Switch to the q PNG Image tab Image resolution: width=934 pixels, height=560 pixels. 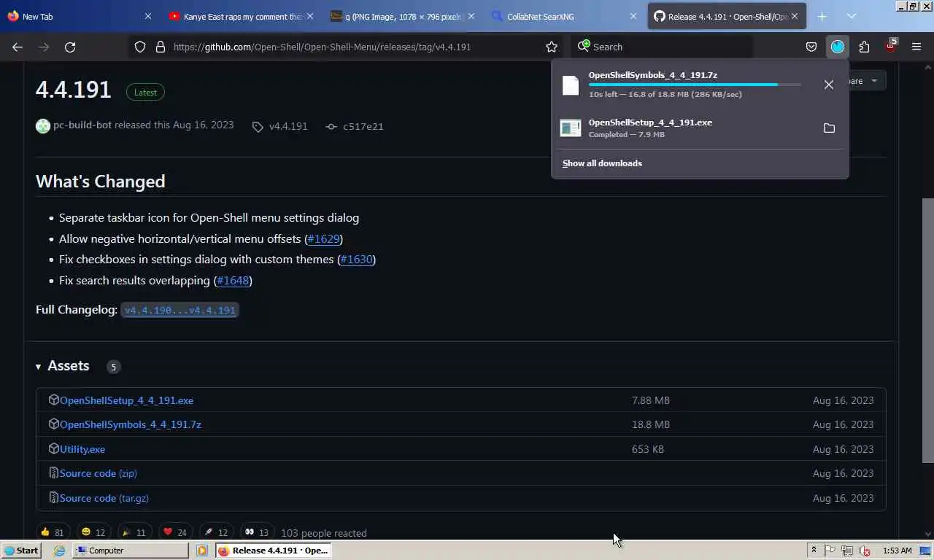click(x=402, y=16)
